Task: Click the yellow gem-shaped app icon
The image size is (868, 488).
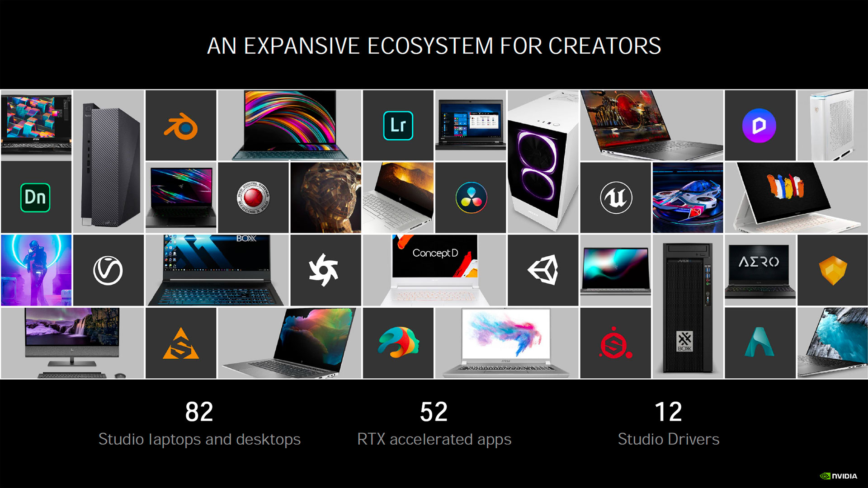Action: pos(833,270)
